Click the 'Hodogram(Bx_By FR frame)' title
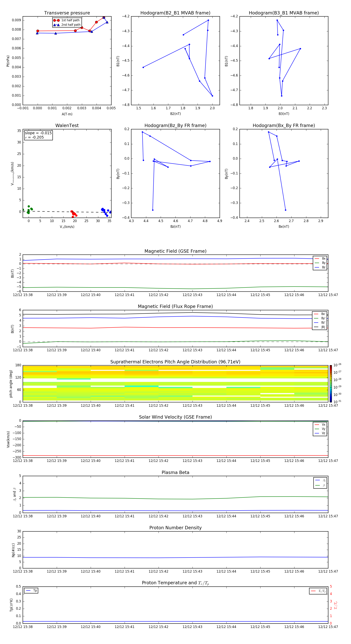The width and height of the screenshot is (351, 644). (x=284, y=125)
